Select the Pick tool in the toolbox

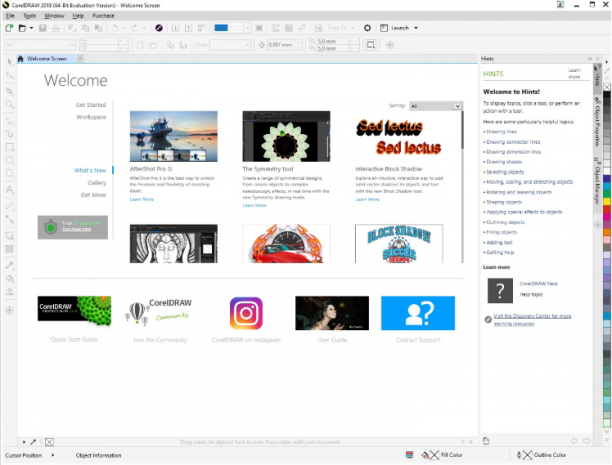click(x=10, y=62)
